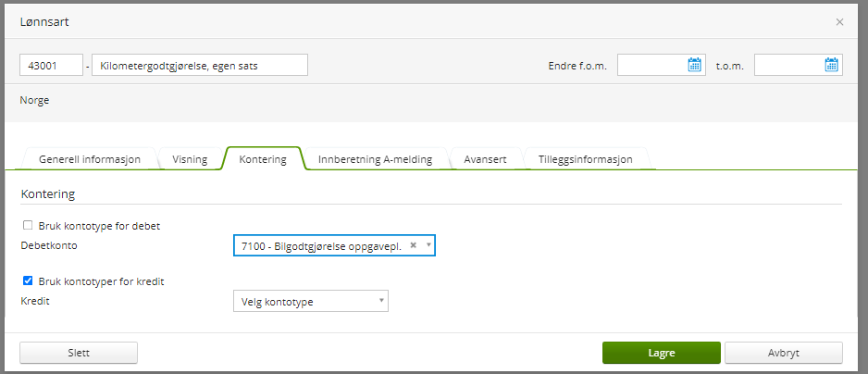Uncheck Bruk kontotyper for kredit
This screenshot has height=374, width=868.
(x=27, y=280)
